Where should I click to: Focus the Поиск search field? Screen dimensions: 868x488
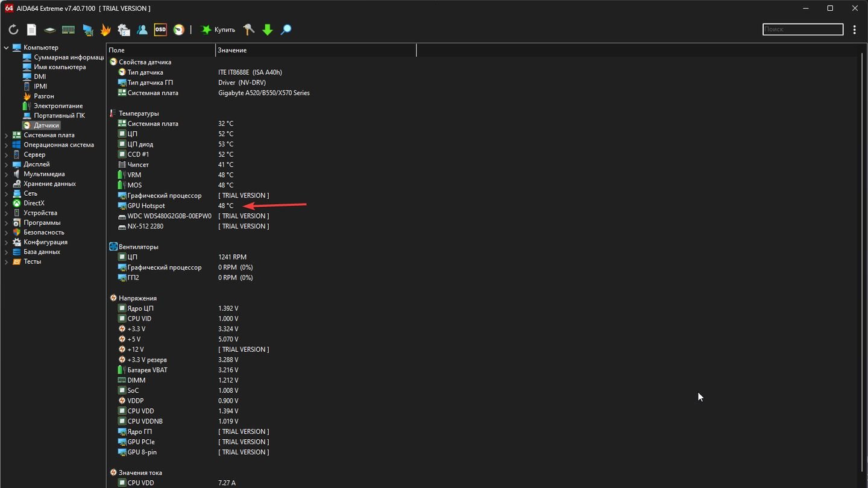click(803, 29)
